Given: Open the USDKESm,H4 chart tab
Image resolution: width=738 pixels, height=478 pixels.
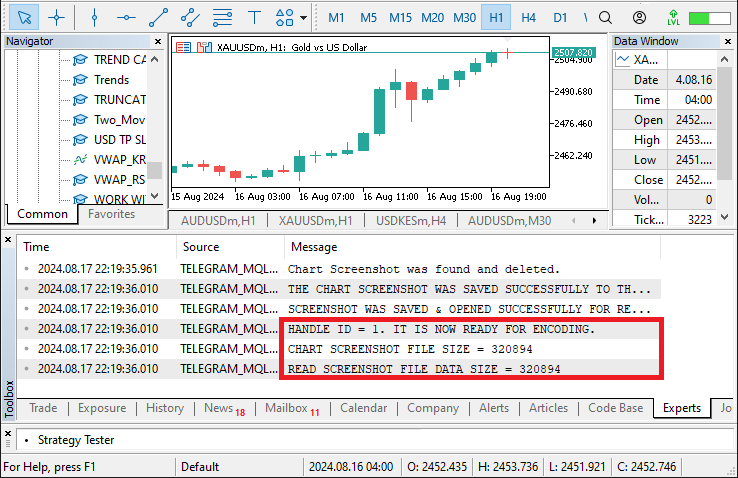Looking at the screenshot, I should click(411, 221).
